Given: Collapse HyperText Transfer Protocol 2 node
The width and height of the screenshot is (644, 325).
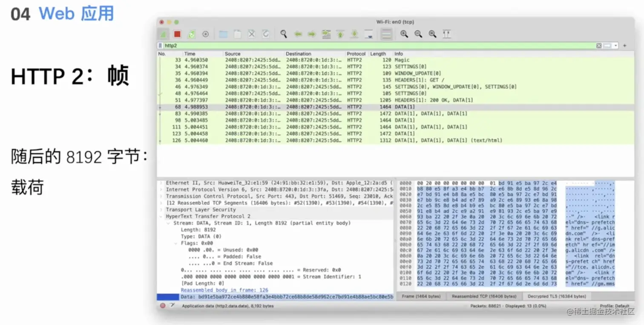Looking at the screenshot, I should pos(161,216).
